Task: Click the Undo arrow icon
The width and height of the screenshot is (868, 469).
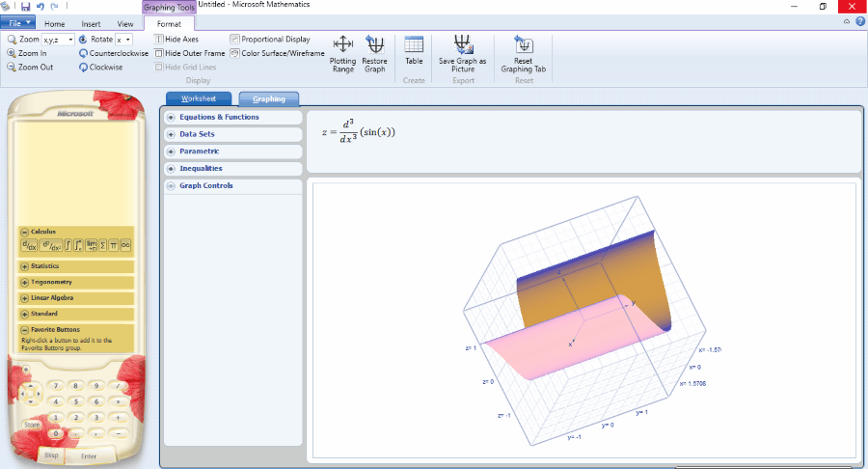Action: click(40, 7)
